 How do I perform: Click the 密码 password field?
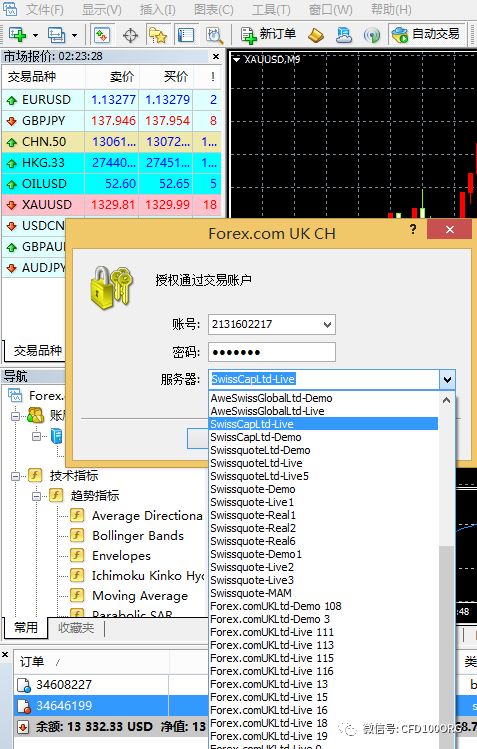coord(272,352)
